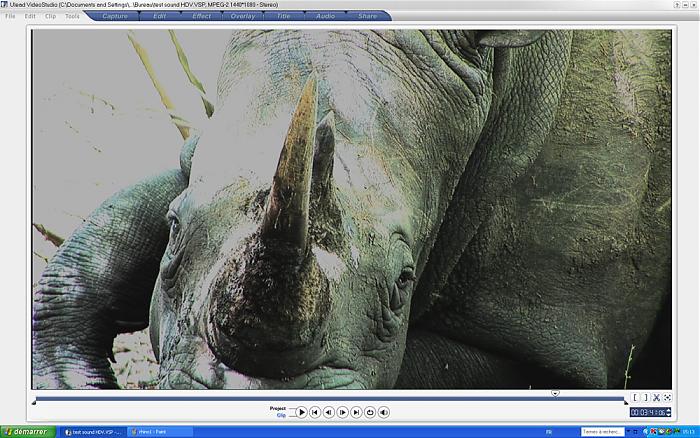Switch to rhino1 - Paint taskbar item

pos(160,432)
